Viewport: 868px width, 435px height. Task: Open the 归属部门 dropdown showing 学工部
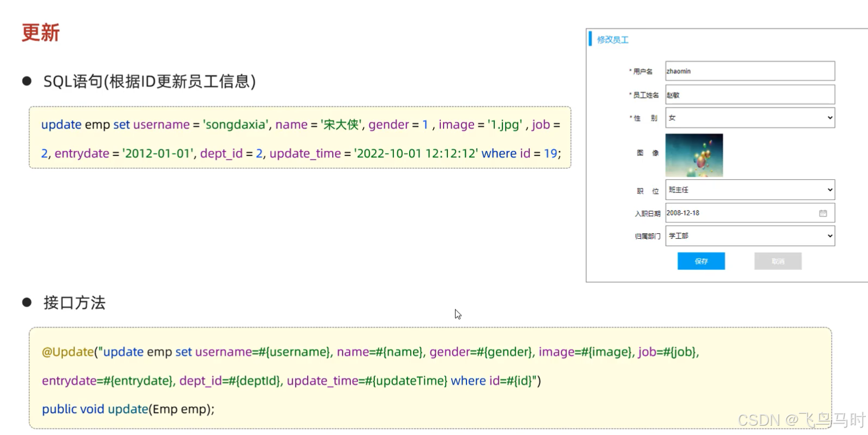(x=750, y=235)
